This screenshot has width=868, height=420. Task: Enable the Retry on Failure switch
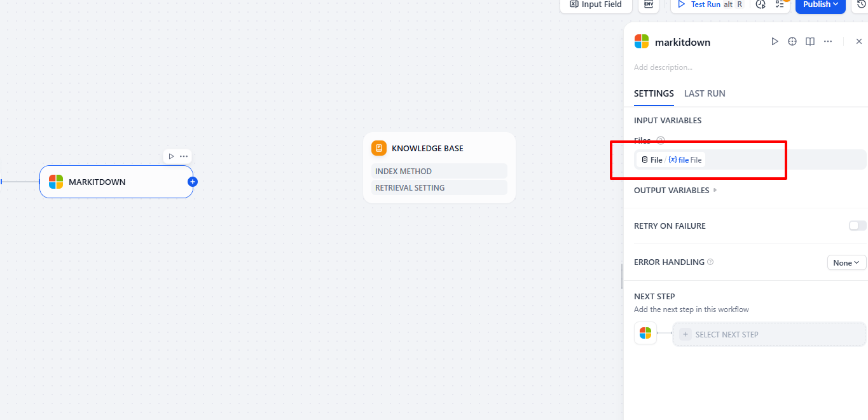pos(857,226)
